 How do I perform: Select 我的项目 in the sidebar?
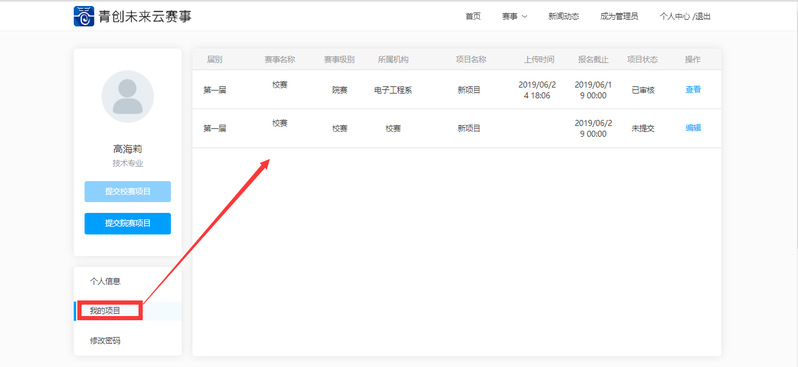pyautogui.click(x=105, y=310)
